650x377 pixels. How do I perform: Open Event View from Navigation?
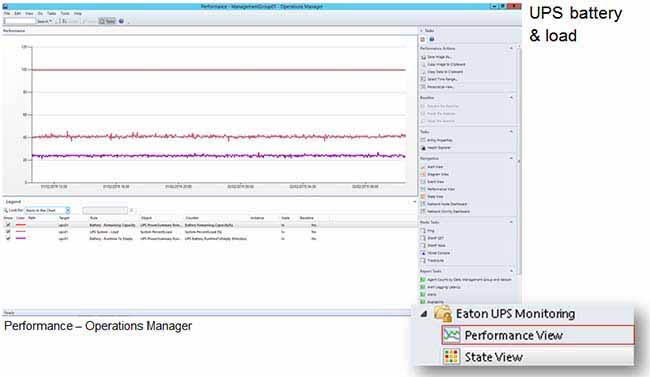point(434,182)
